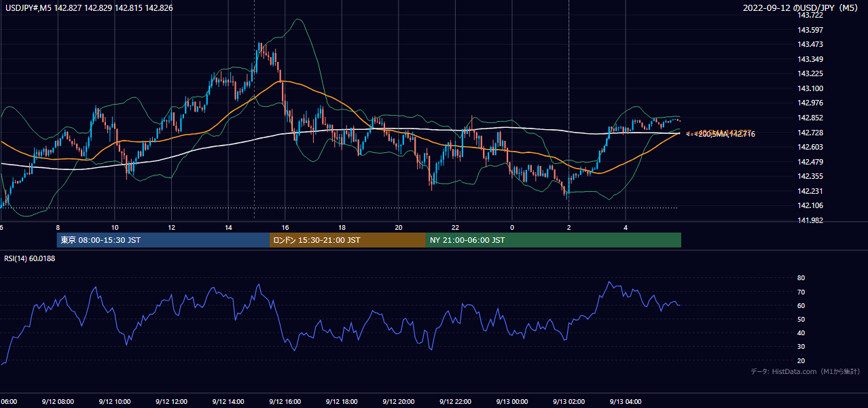Click price axis label 142.976
The height and width of the screenshot is (408, 868).
(x=810, y=103)
